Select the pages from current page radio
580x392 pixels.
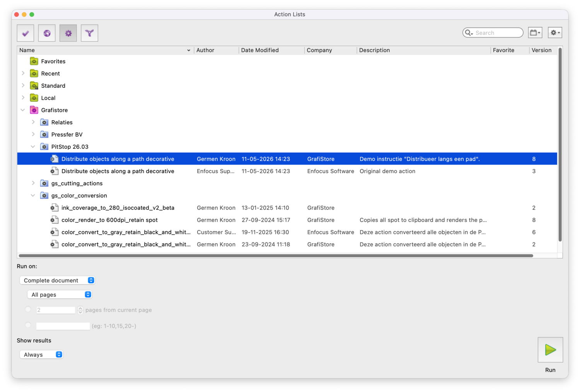(x=28, y=309)
